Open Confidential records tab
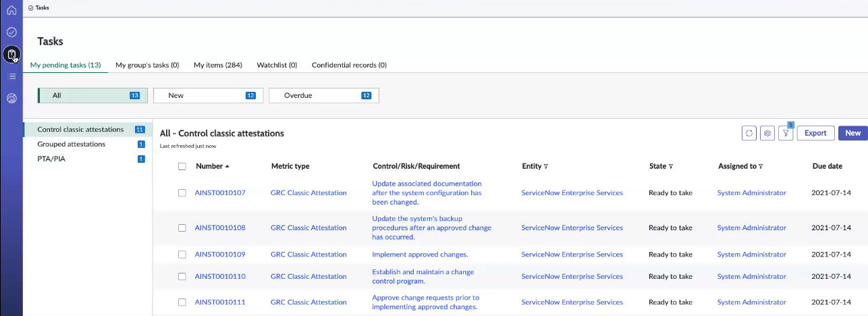The height and width of the screenshot is (316, 868). point(349,65)
